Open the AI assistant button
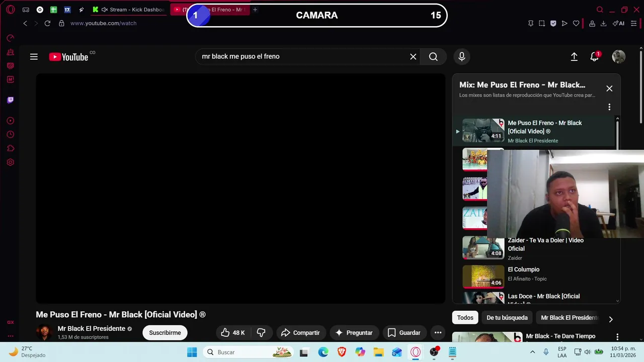 tap(618, 23)
